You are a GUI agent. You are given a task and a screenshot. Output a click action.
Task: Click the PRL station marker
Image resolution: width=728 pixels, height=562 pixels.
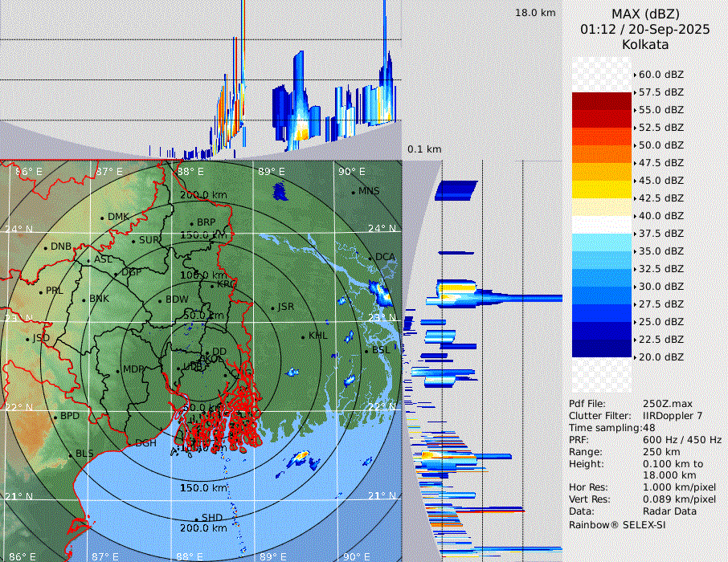[41, 291]
